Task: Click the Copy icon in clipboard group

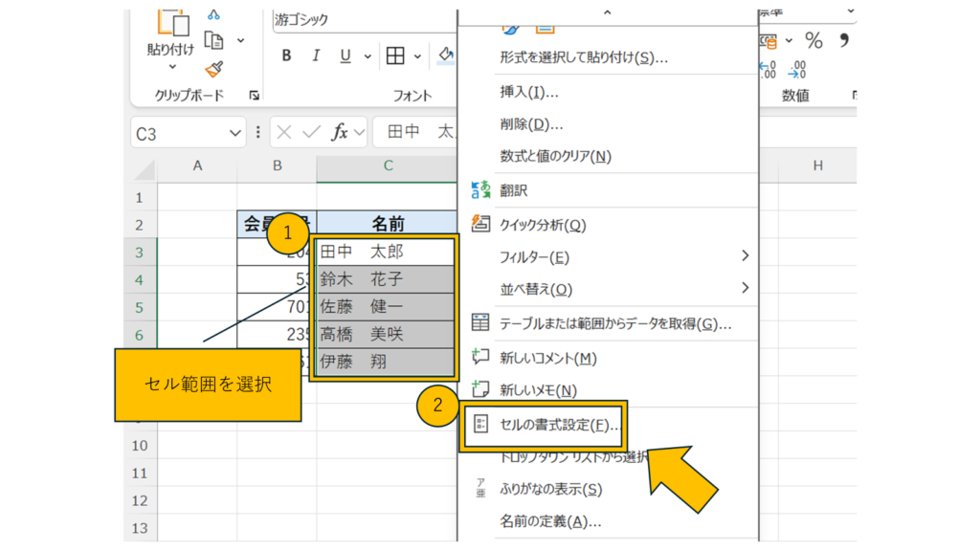Action: (x=214, y=41)
